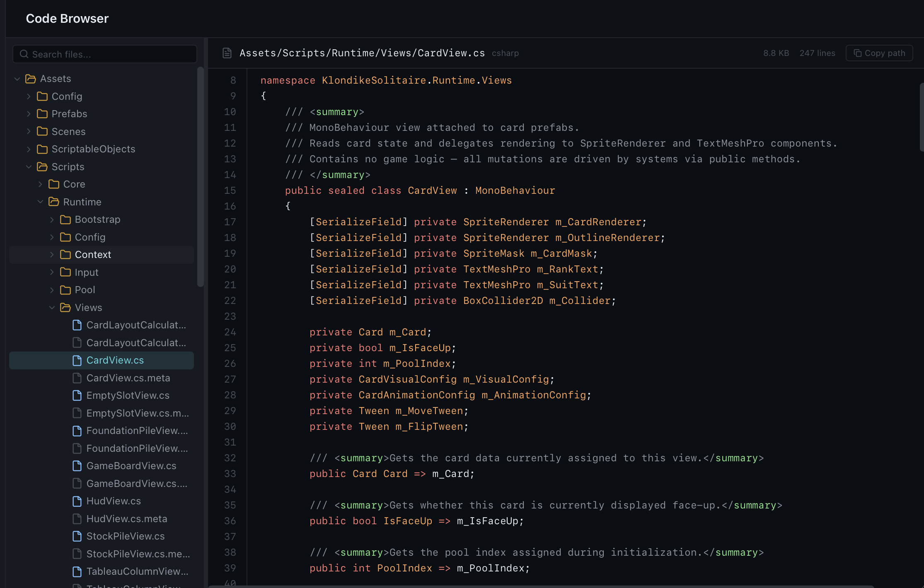Click the search magnifier icon in sidebar
The width and height of the screenshot is (924, 588).
coord(24,54)
